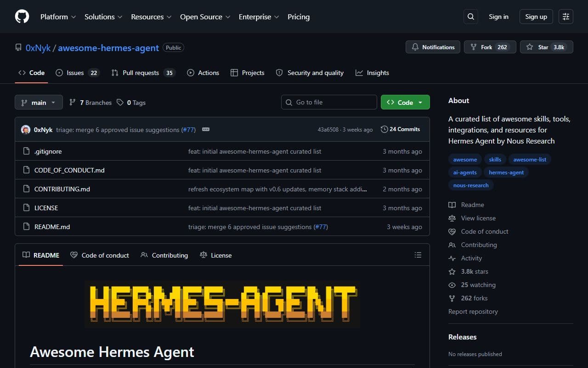Click the scale icon beside View license
Image resolution: width=588 pixels, height=368 pixels.
(452, 218)
